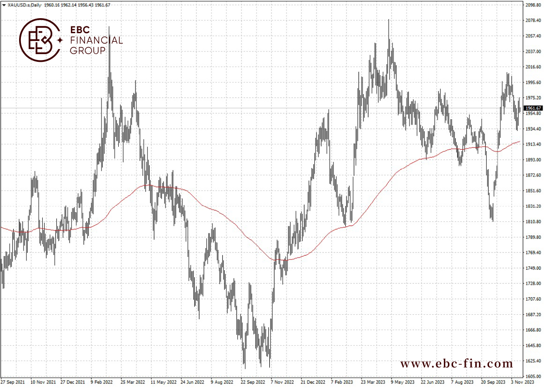Select the 1893.00 price axis label

coord(533,160)
